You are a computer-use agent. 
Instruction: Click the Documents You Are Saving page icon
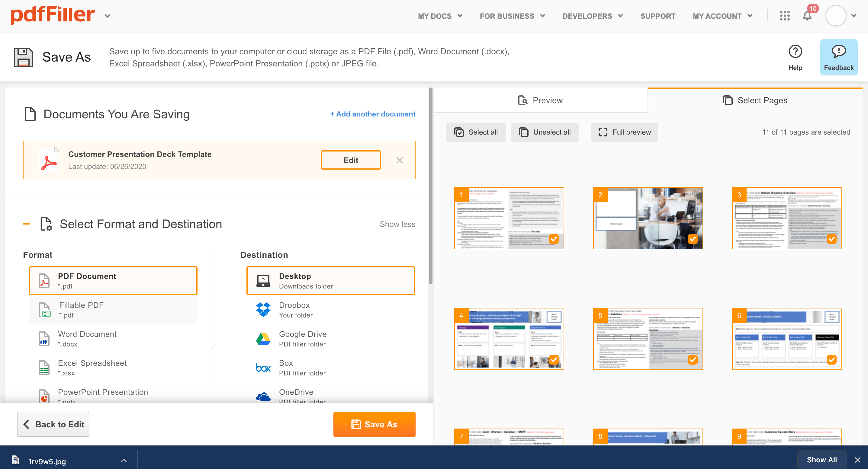(30, 114)
